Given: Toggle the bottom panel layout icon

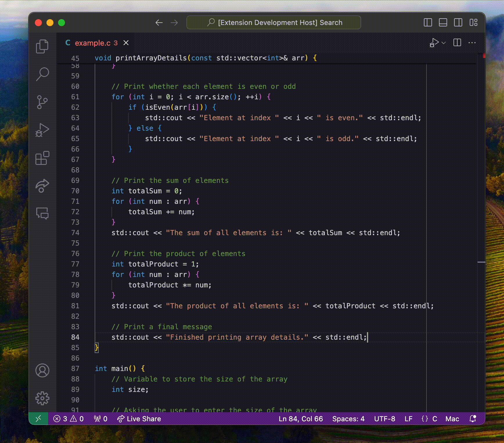Looking at the screenshot, I should [443, 22].
